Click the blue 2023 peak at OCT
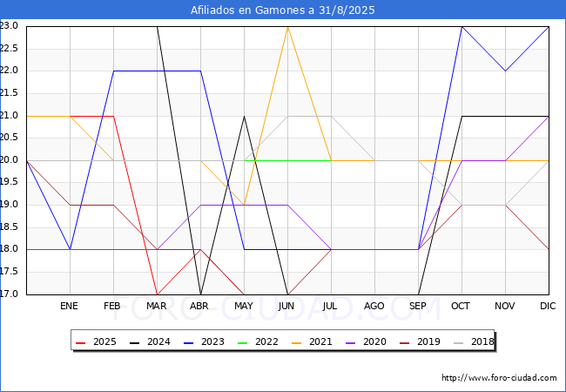Viewport: 566px width, 392px height. click(462, 27)
